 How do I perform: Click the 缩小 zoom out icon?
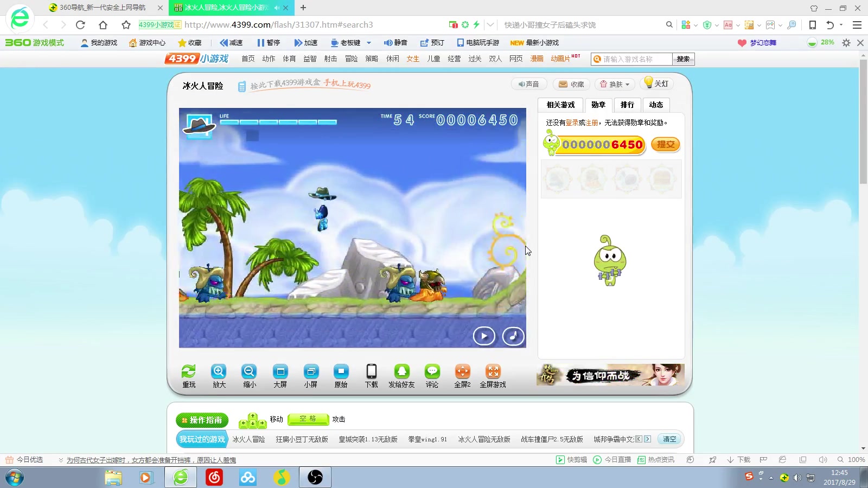pyautogui.click(x=250, y=376)
